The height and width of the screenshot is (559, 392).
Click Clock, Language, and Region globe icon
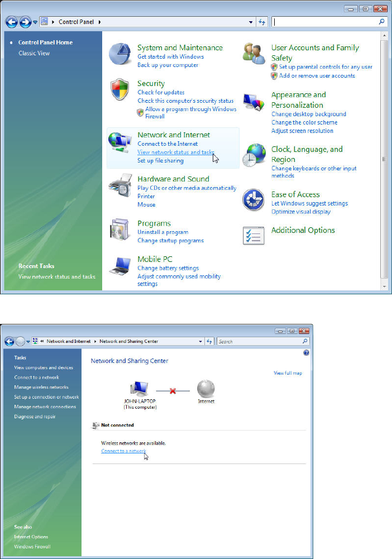coord(254,155)
